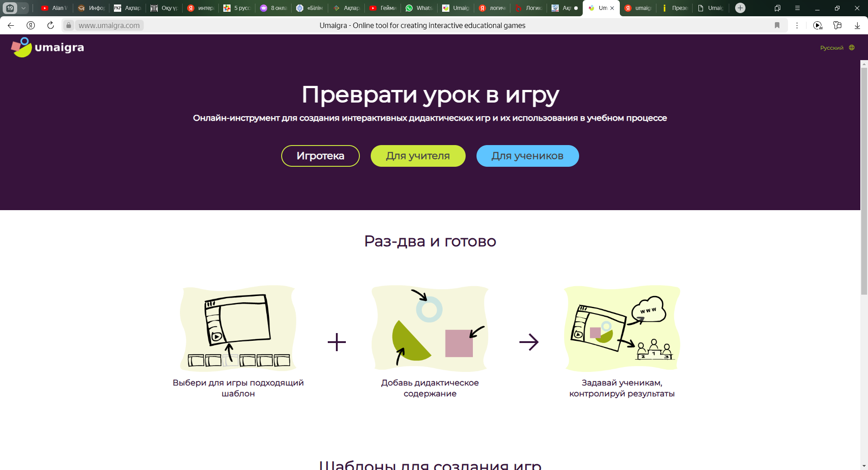Switch to the 8 онла tab
This screenshot has height=470, width=868.
(274, 8)
